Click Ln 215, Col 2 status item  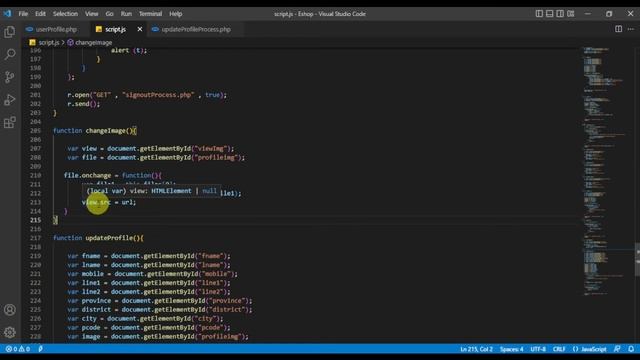coord(476,349)
